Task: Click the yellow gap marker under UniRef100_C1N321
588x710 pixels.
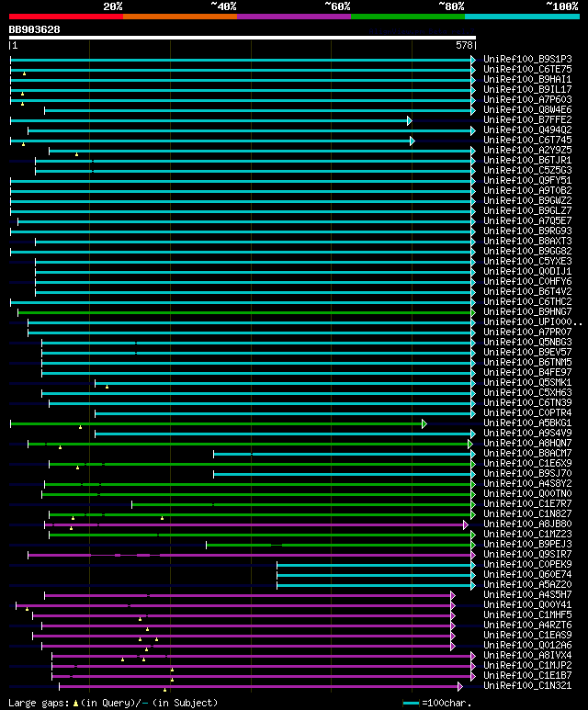Action: tap(164, 690)
